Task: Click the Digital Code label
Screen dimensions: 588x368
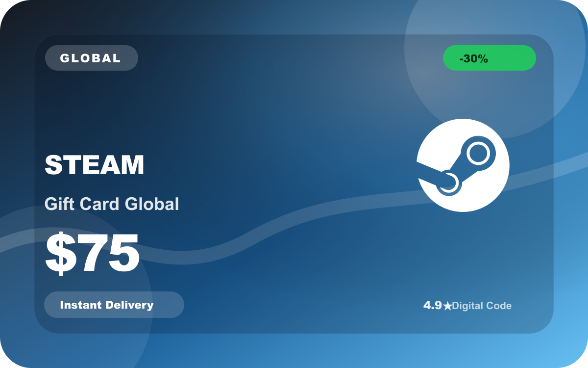Action: 482,306
